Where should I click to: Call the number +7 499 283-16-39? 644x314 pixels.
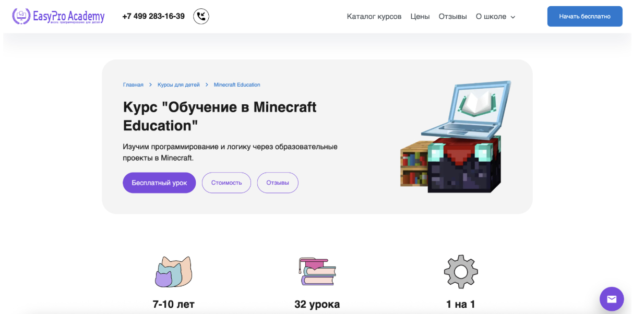point(153,16)
